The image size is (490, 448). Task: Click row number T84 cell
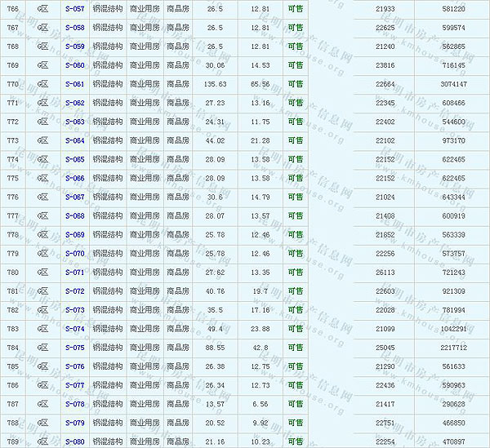(x=13, y=348)
